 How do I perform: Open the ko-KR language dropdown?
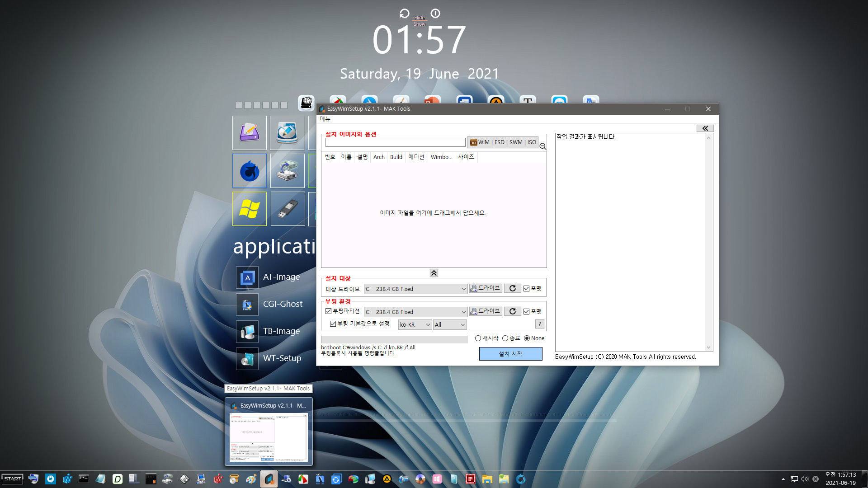click(415, 324)
